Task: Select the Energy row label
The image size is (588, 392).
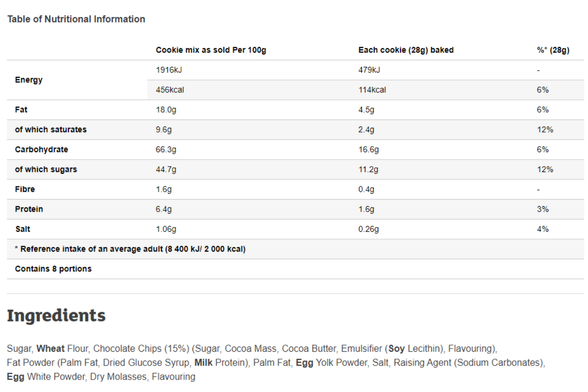Action: tap(28, 80)
